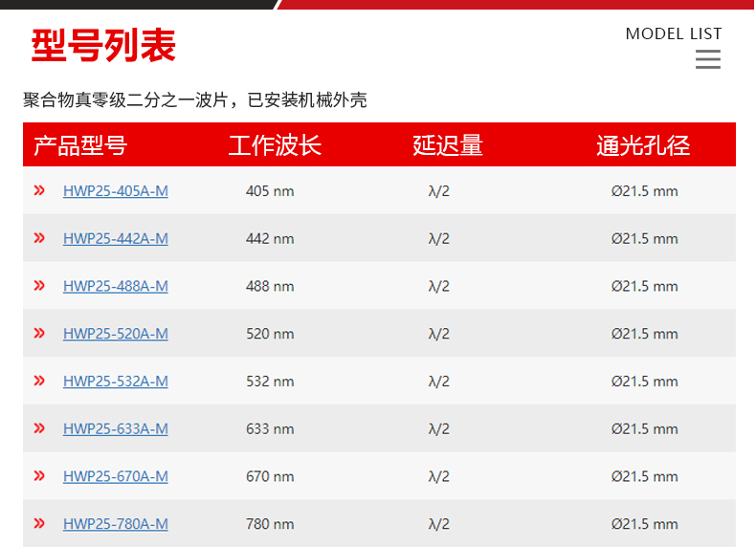Viewport: 756px width, 547px height.
Task: Open the HWP25-520A-M product link
Action: [x=116, y=334]
